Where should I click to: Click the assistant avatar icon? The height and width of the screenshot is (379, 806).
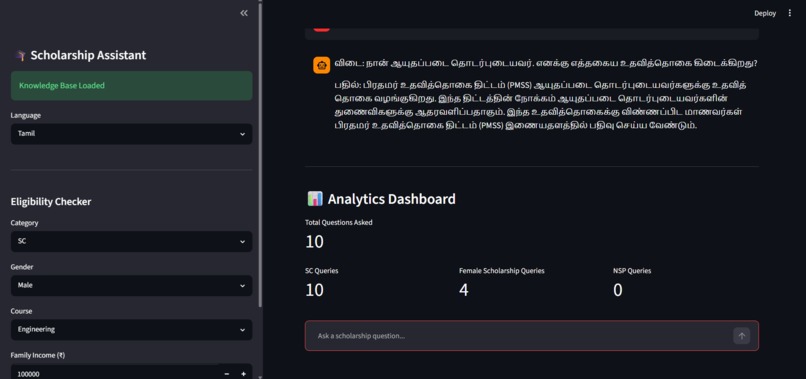321,65
